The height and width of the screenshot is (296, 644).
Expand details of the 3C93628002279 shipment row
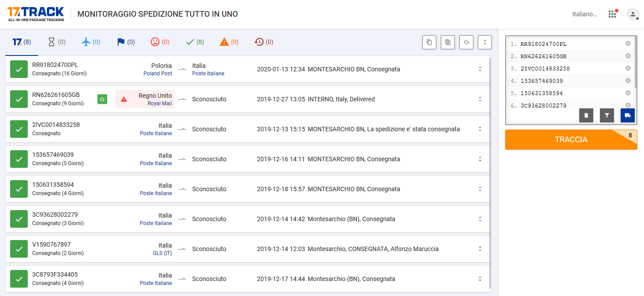[480, 219]
